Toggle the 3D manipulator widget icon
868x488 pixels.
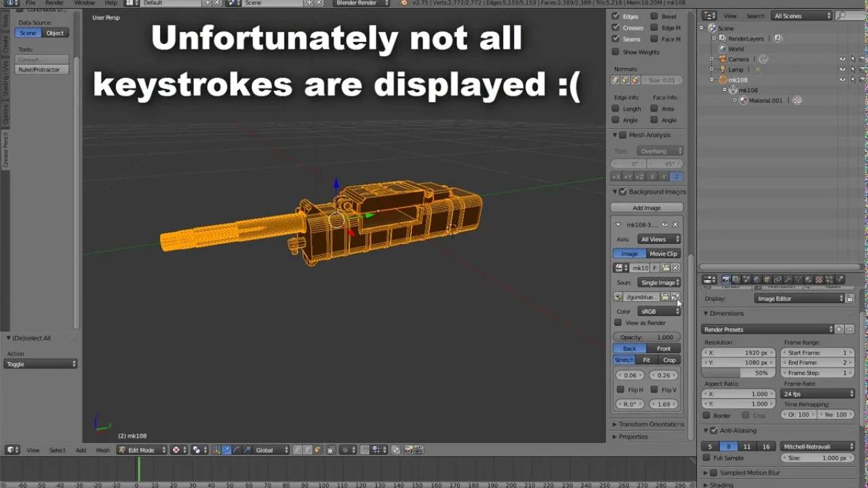[215, 450]
